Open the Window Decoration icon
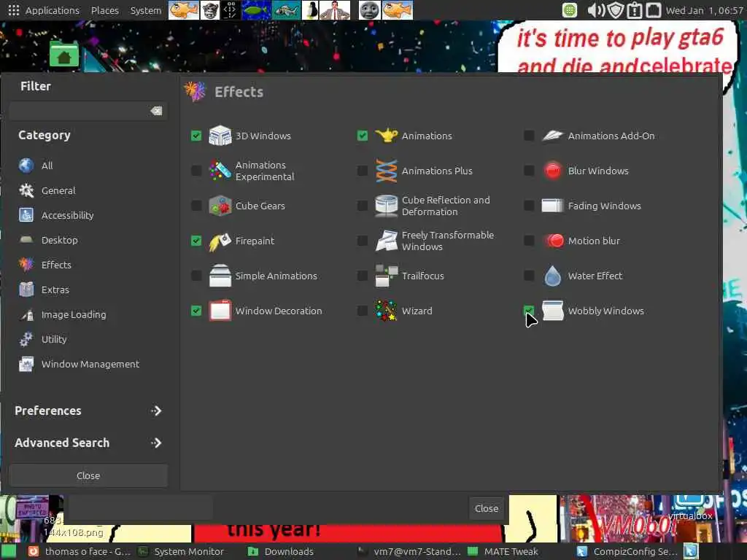This screenshot has width=747, height=560. (x=220, y=311)
